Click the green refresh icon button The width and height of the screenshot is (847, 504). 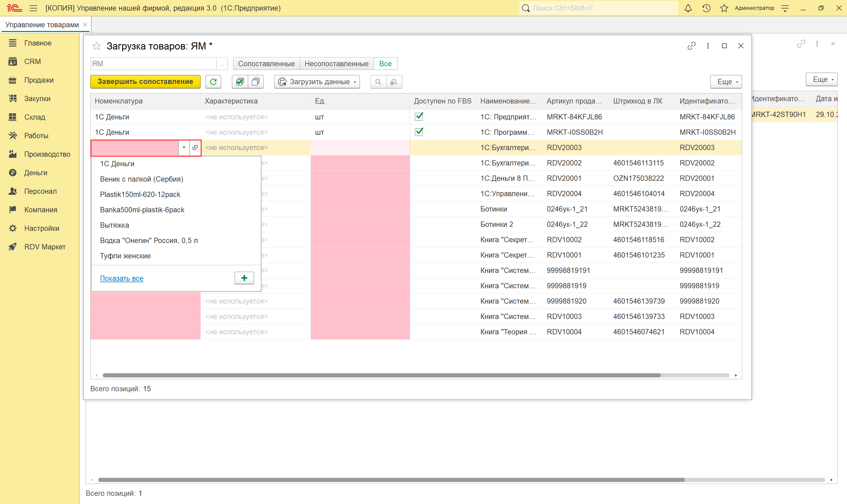(213, 82)
